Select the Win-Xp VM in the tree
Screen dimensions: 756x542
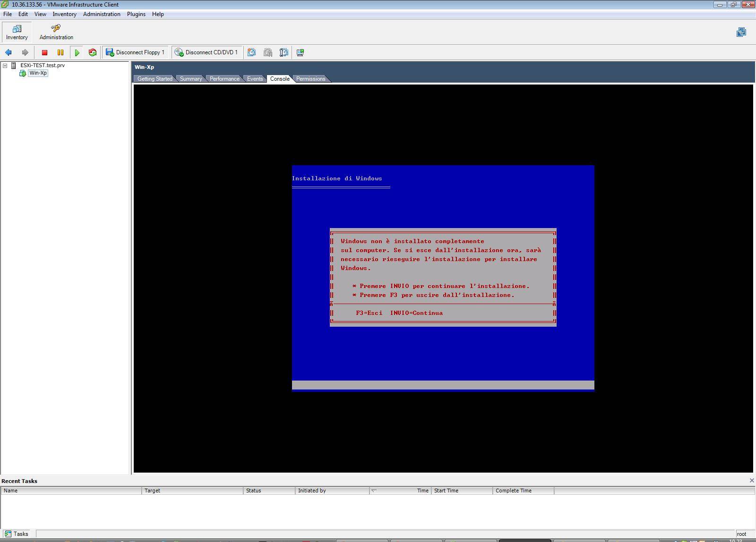[38, 73]
